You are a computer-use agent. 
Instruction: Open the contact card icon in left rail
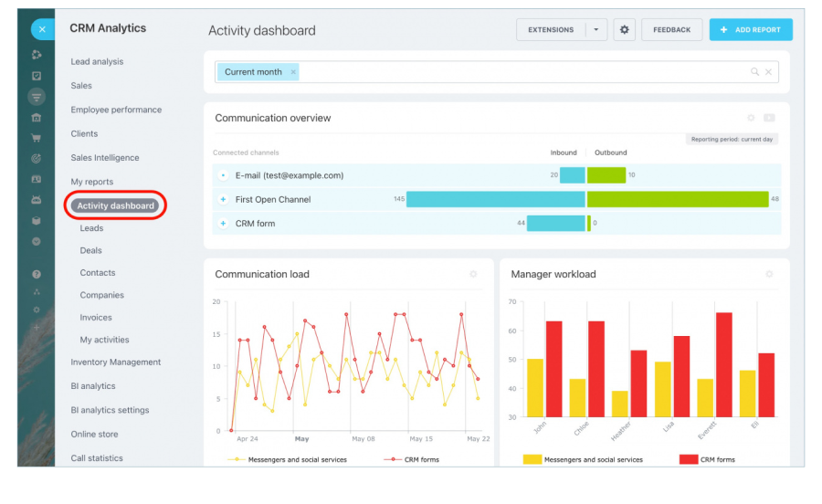(x=37, y=179)
